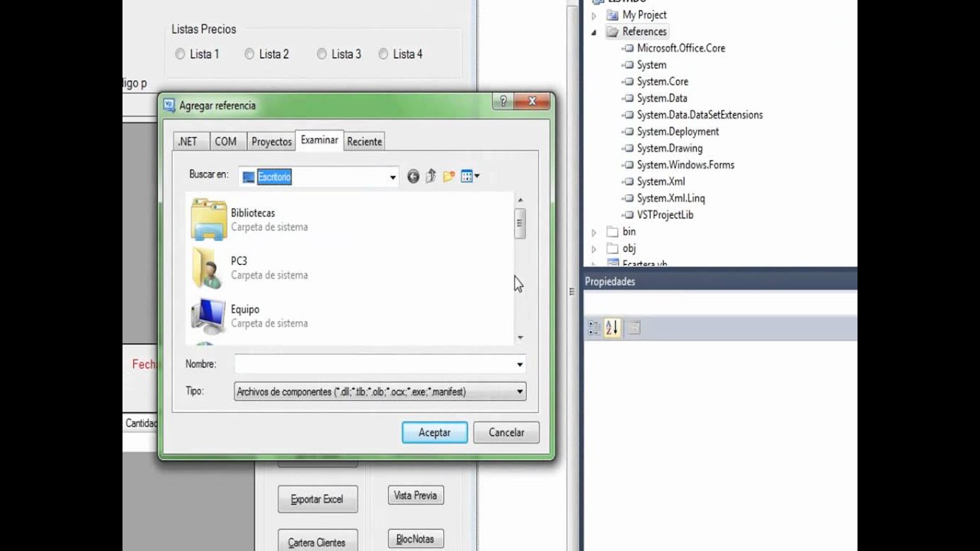Open the Buscar en dropdown
The height and width of the screenshot is (551, 980).
point(393,178)
